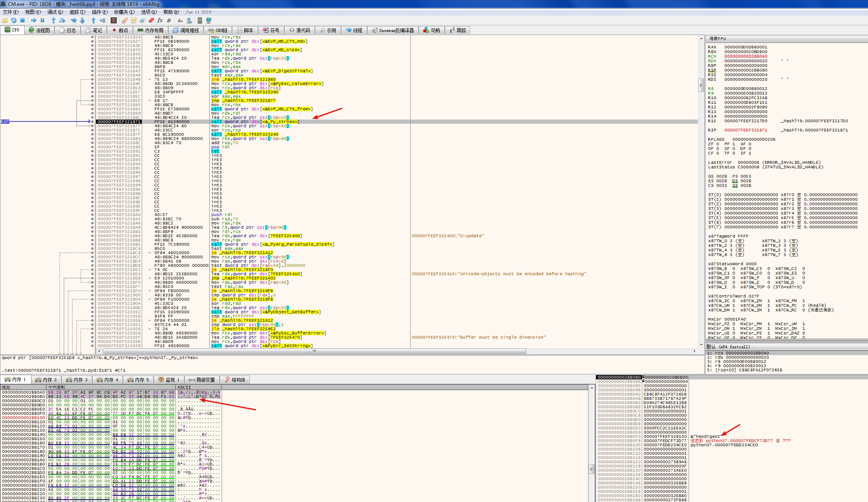868x502 pixels.
Task: Click the restart debugging toolbar icon
Action: click(x=14, y=20)
